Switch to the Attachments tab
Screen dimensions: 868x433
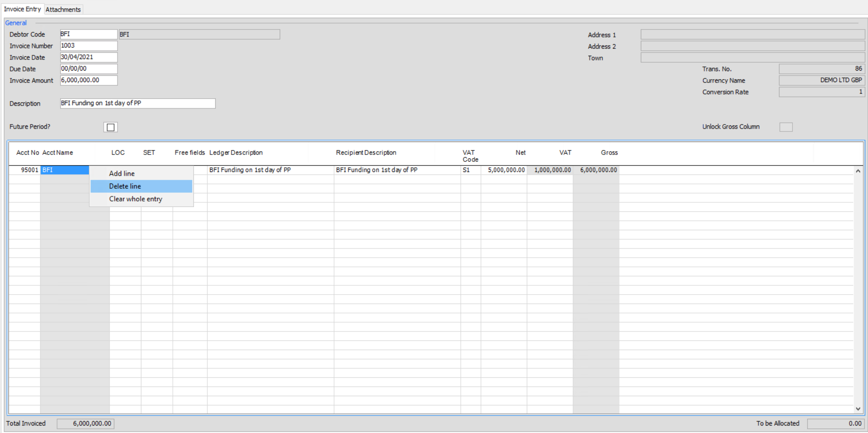tap(63, 9)
